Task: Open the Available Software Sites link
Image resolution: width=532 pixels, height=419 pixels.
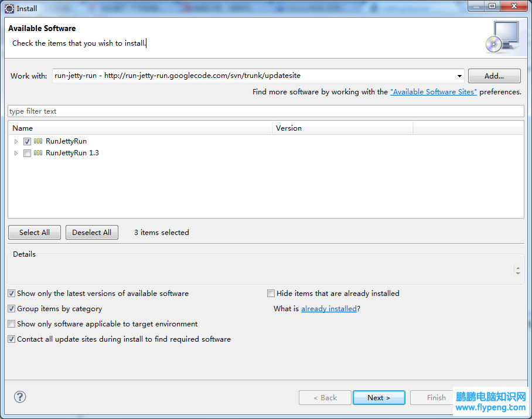Action: [x=433, y=92]
